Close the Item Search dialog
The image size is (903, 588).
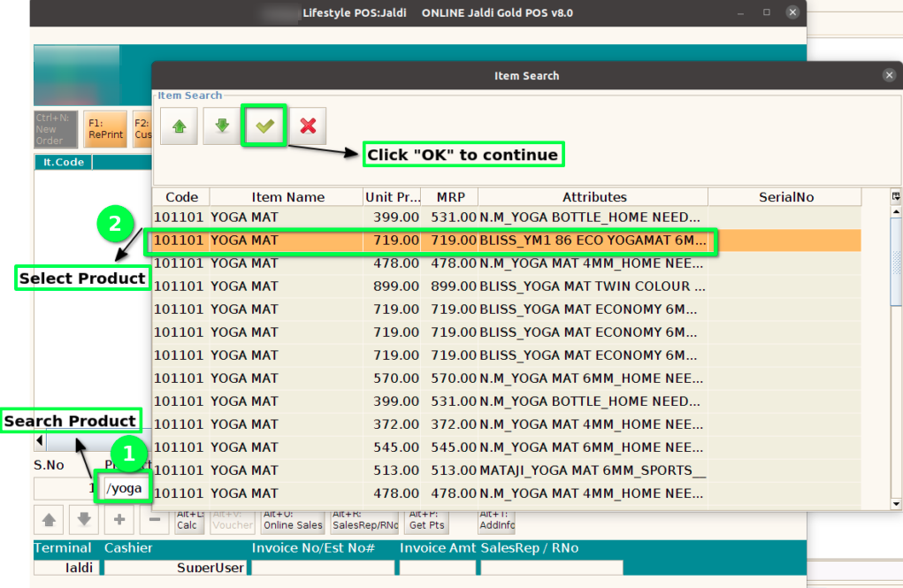[x=889, y=75]
